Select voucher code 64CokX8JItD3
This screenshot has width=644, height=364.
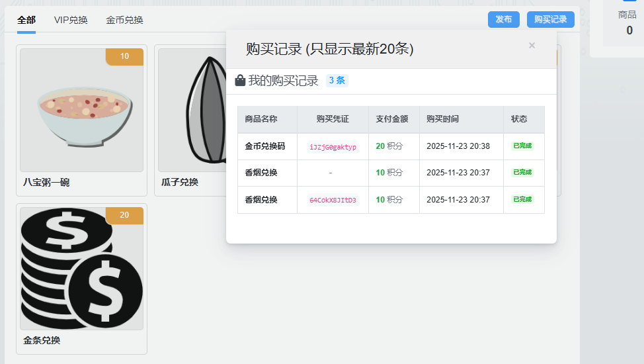pyautogui.click(x=333, y=200)
